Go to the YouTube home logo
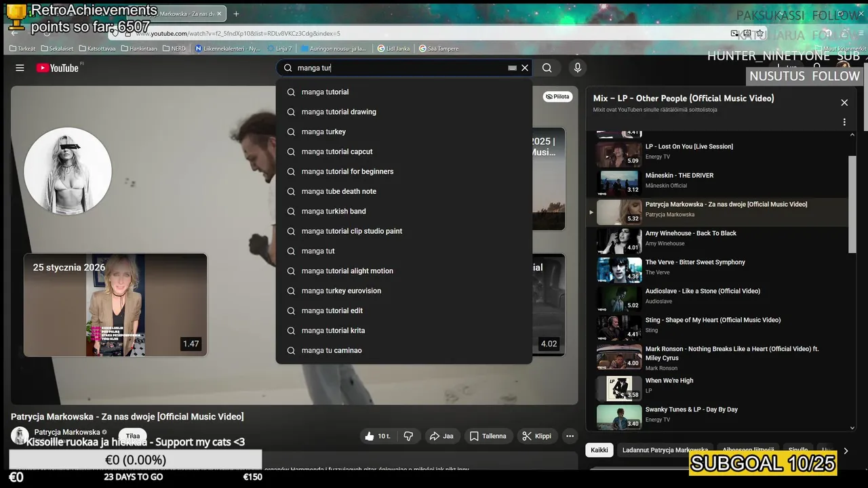Screen dimensions: 868x488 (58, 68)
